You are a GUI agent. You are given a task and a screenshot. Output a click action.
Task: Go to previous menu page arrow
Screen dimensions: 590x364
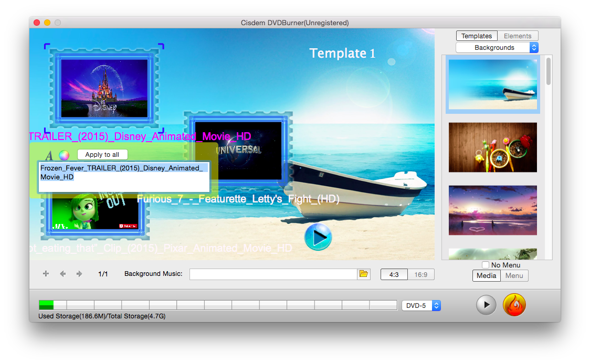[x=63, y=274]
